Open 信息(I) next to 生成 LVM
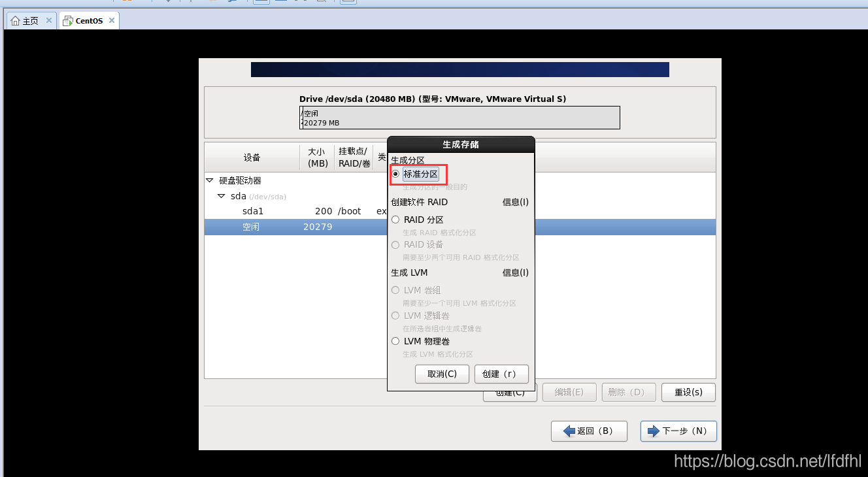The image size is (868, 477). coord(515,272)
